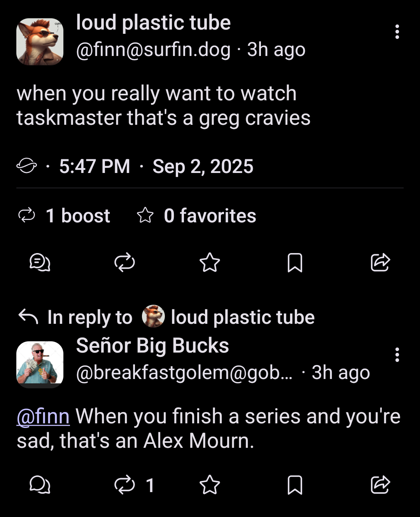Screen dimensions: 420x517
Task: Open the @finn mention link
Action: coord(43,416)
